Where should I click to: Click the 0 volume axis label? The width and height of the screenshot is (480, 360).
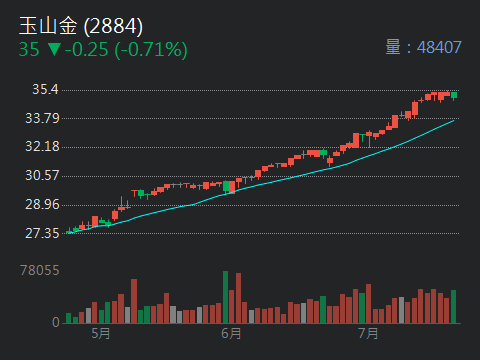pyautogui.click(x=56, y=322)
